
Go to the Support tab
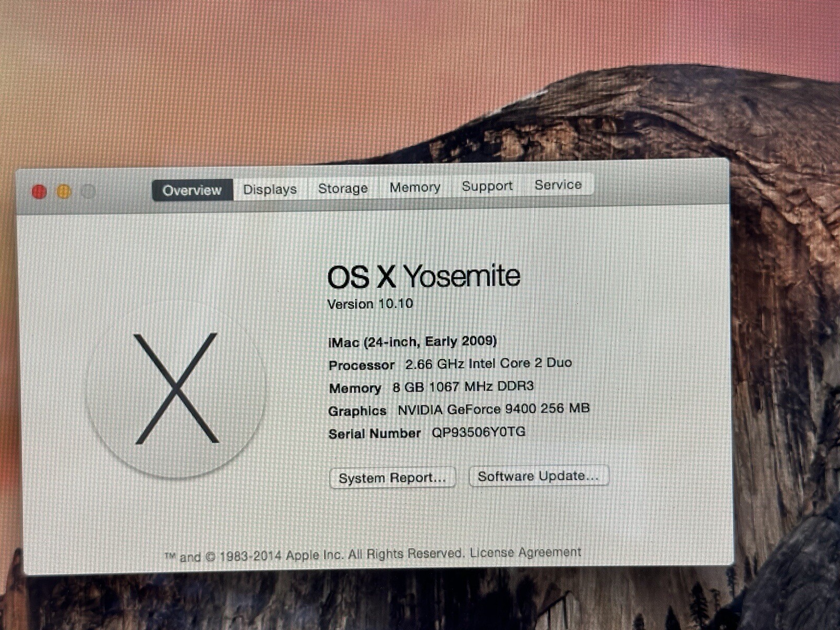point(487,186)
